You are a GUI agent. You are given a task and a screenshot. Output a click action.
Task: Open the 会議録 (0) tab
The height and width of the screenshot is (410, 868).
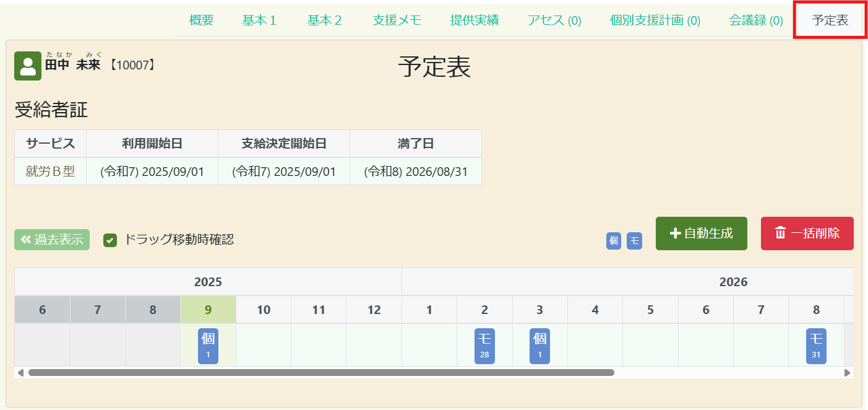pos(756,20)
